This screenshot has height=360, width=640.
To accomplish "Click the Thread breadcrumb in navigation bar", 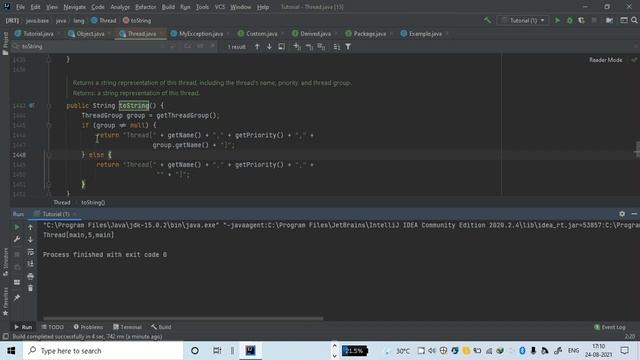I will (104, 20).
